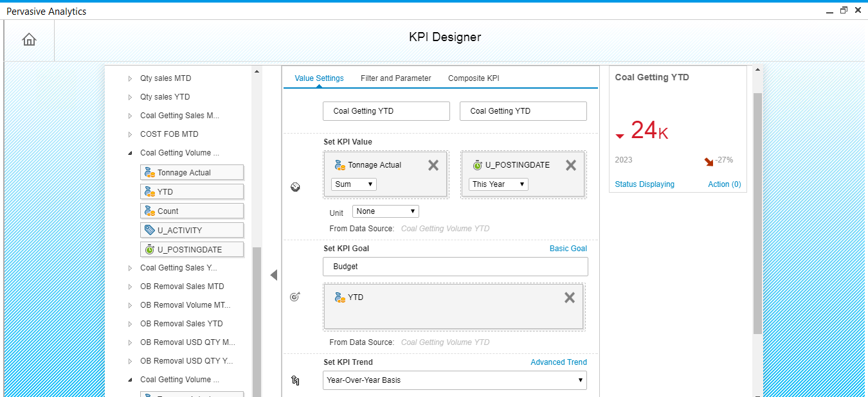
Task: Expand Qty sales MTD tree node
Action: [x=130, y=78]
